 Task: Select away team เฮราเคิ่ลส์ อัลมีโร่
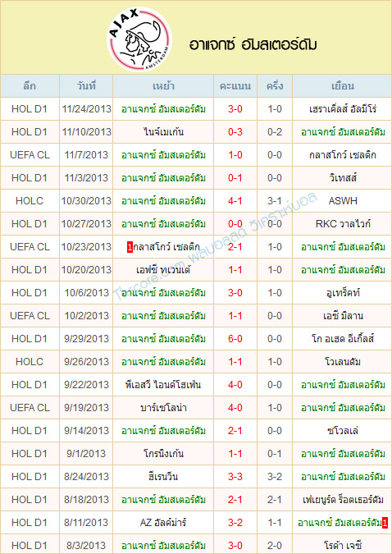343,109
